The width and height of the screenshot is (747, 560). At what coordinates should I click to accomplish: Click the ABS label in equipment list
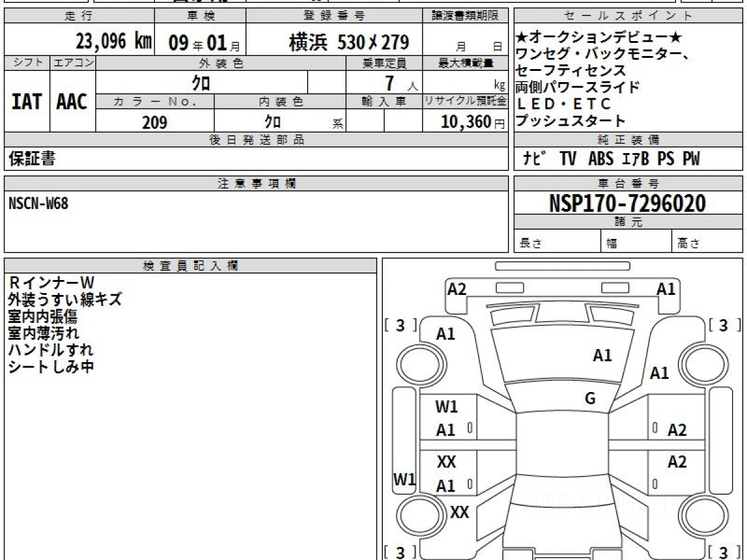click(600, 159)
